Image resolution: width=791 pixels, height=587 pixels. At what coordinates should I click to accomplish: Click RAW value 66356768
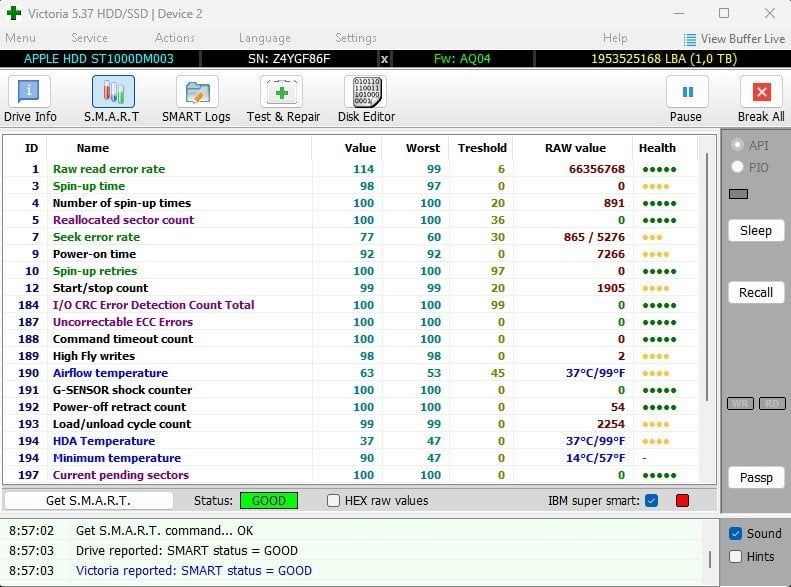coord(597,169)
